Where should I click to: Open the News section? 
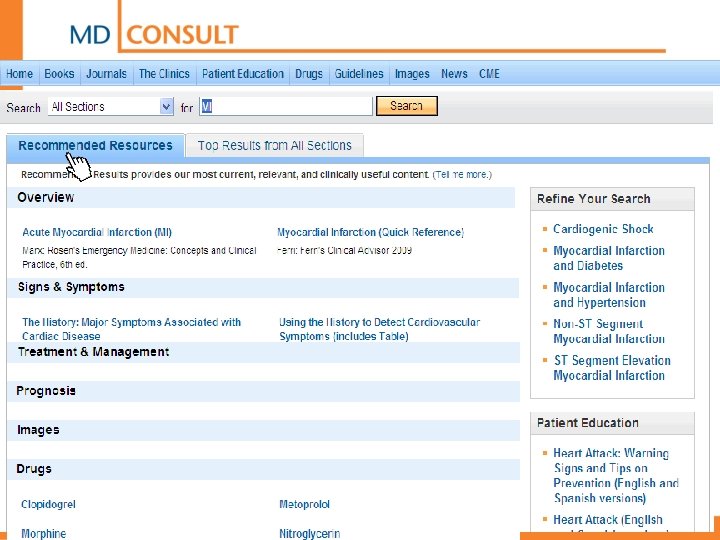pyautogui.click(x=454, y=74)
